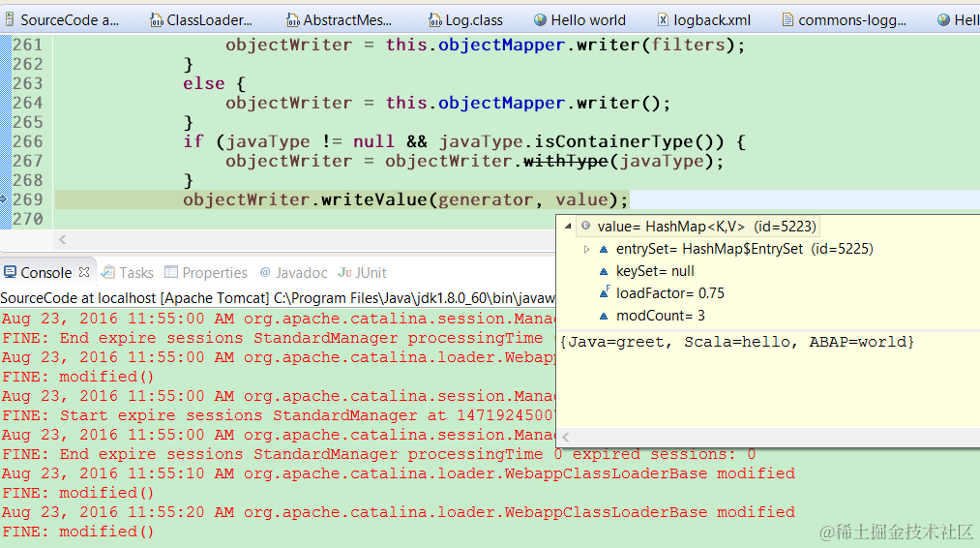Click the Tasks checklist icon
980x548 pixels.
(x=108, y=272)
